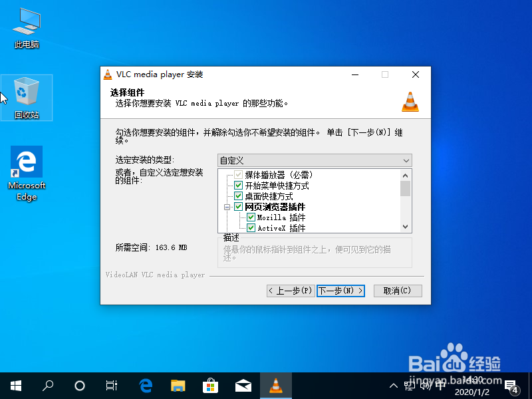Viewport: 532px width, 399px height.
Task: Open taskbar search magnifier
Action: tap(48, 386)
